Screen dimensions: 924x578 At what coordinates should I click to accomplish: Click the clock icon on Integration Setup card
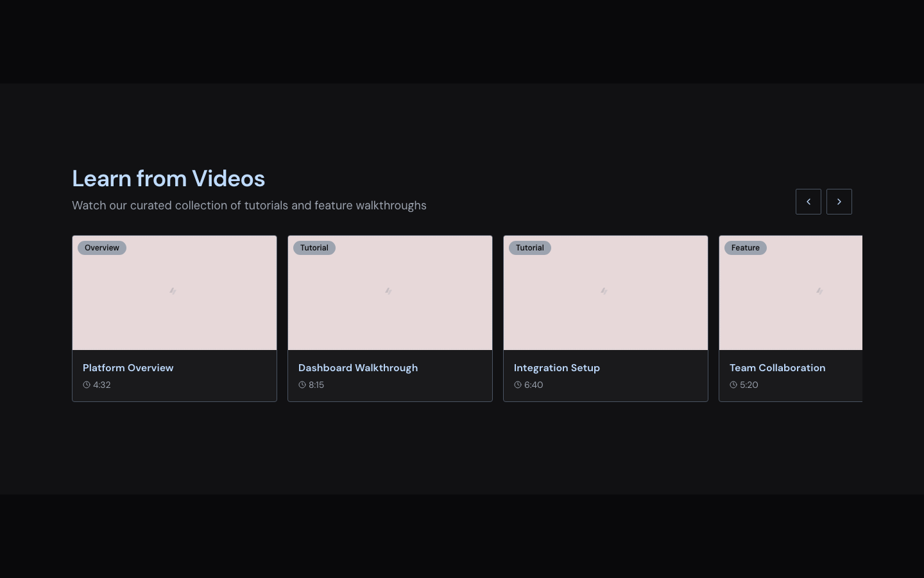point(517,385)
